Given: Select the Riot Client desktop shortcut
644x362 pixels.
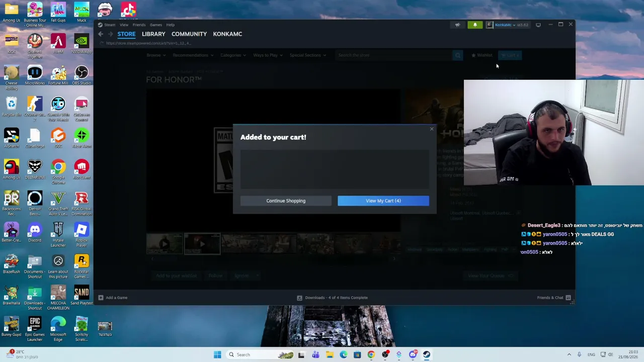Looking at the screenshot, I should 82,170.
